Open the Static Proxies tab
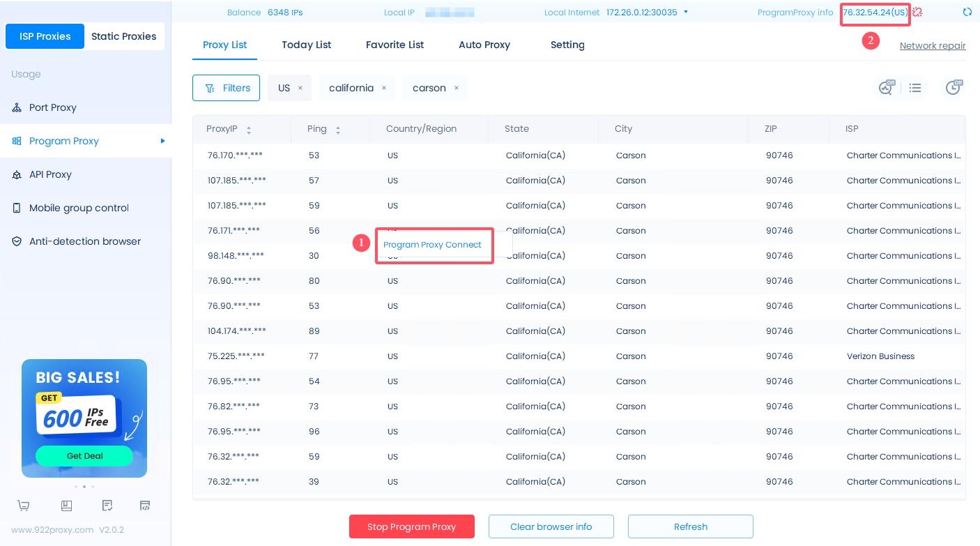 (x=123, y=36)
